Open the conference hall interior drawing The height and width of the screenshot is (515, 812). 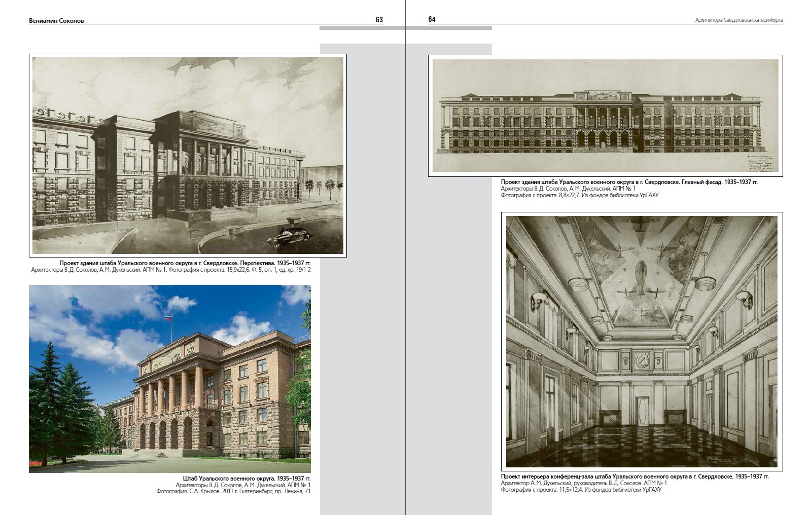point(642,341)
